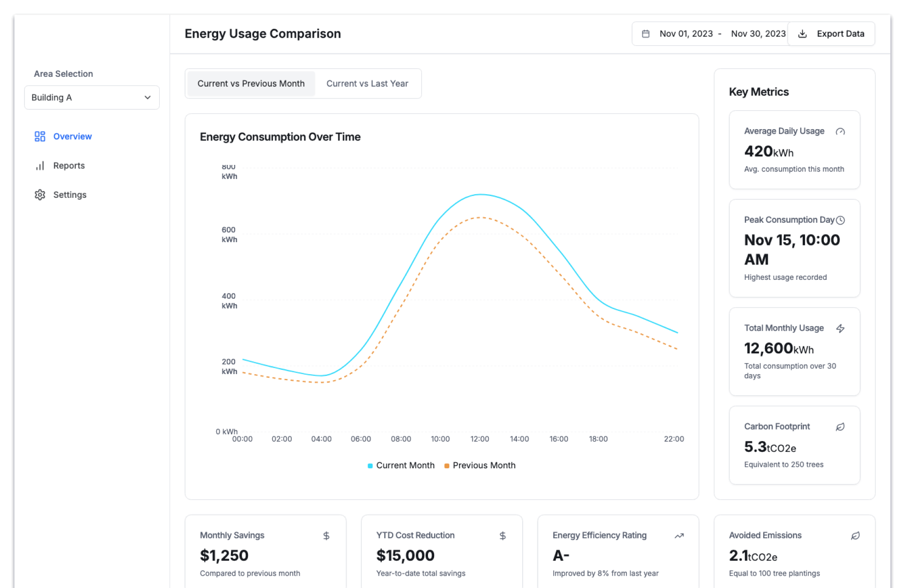
Task: Click the calendar icon in date range picker
Action: (646, 34)
